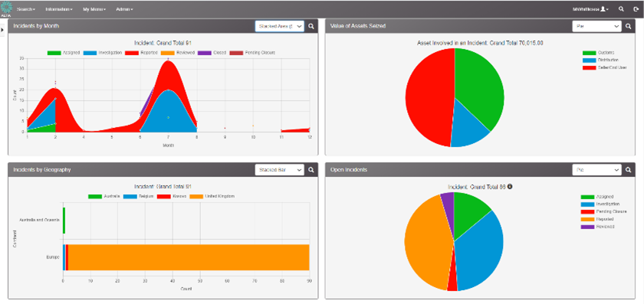
Task: Open the global search magnifier in top navbar
Action: (x=622, y=9)
